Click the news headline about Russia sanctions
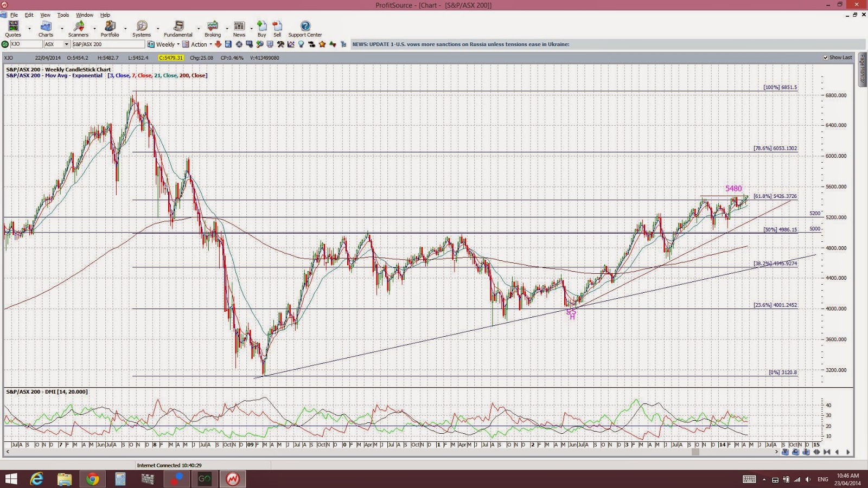 (x=461, y=44)
